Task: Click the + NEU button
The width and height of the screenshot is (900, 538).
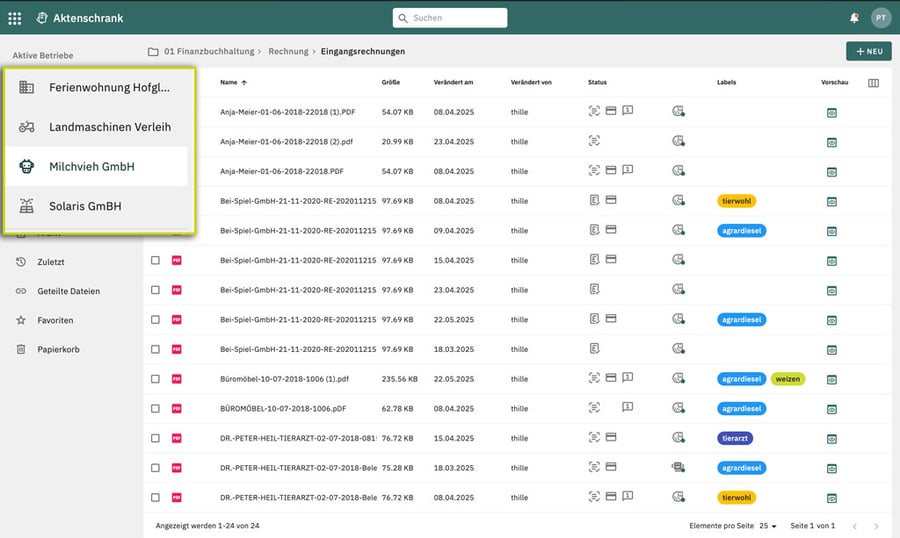Action: coord(868,51)
